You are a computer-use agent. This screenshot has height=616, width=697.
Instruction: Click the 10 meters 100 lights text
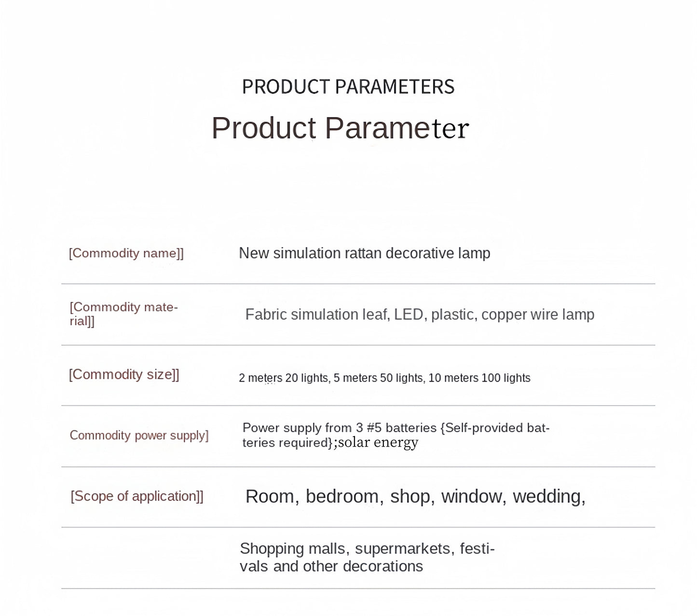click(x=479, y=378)
